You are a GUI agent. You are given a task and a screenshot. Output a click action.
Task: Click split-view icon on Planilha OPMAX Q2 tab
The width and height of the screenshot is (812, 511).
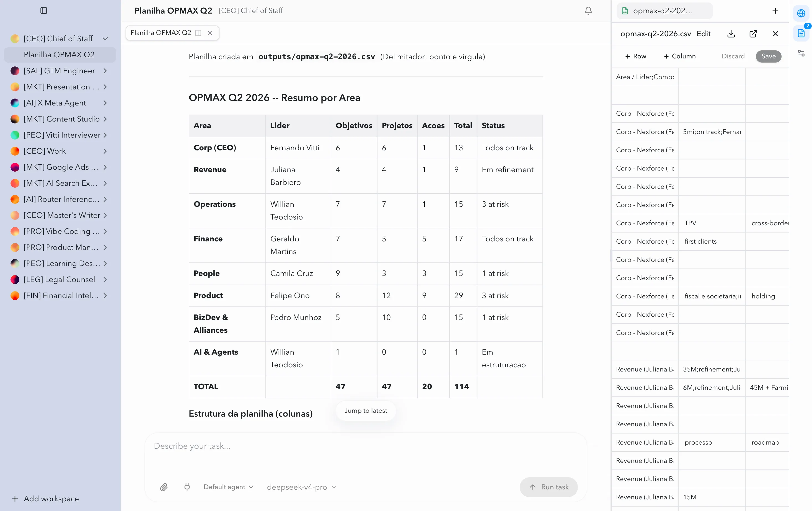198,33
